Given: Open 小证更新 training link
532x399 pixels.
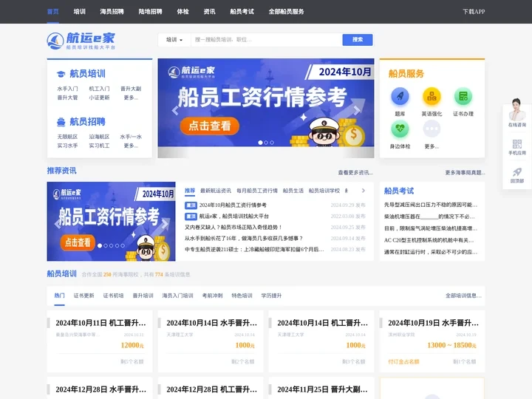Looking at the screenshot, I should [x=99, y=98].
